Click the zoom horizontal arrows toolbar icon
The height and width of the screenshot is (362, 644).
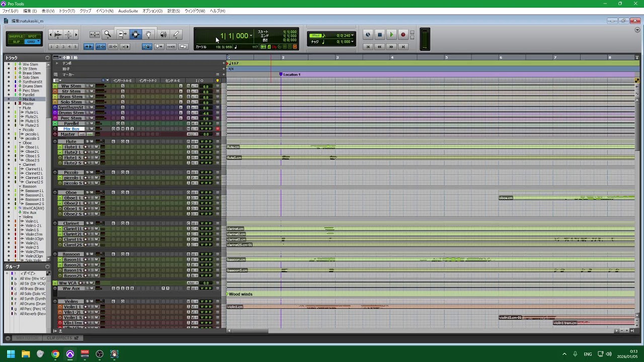pyautogui.click(x=95, y=34)
